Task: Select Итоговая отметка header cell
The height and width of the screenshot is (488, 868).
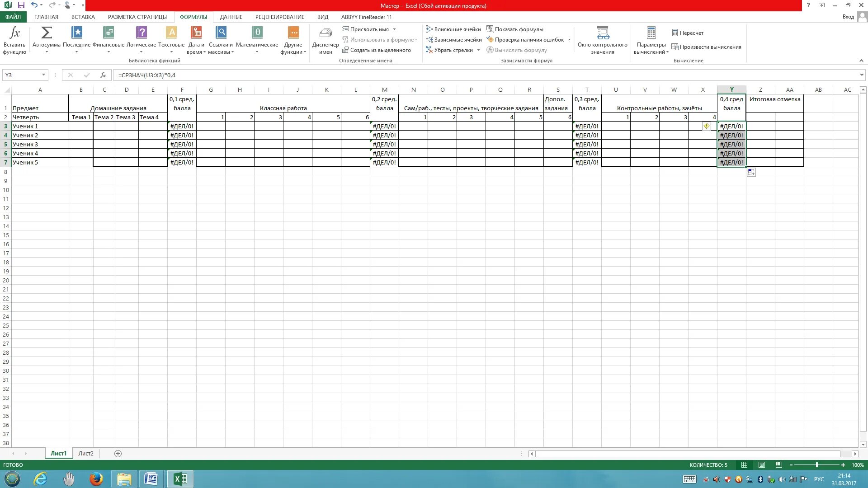Action: (775, 103)
